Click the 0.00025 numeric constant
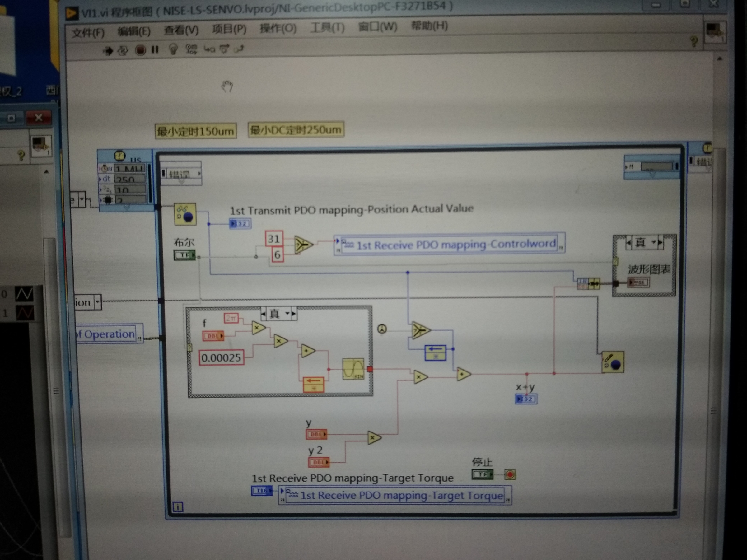 (221, 357)
